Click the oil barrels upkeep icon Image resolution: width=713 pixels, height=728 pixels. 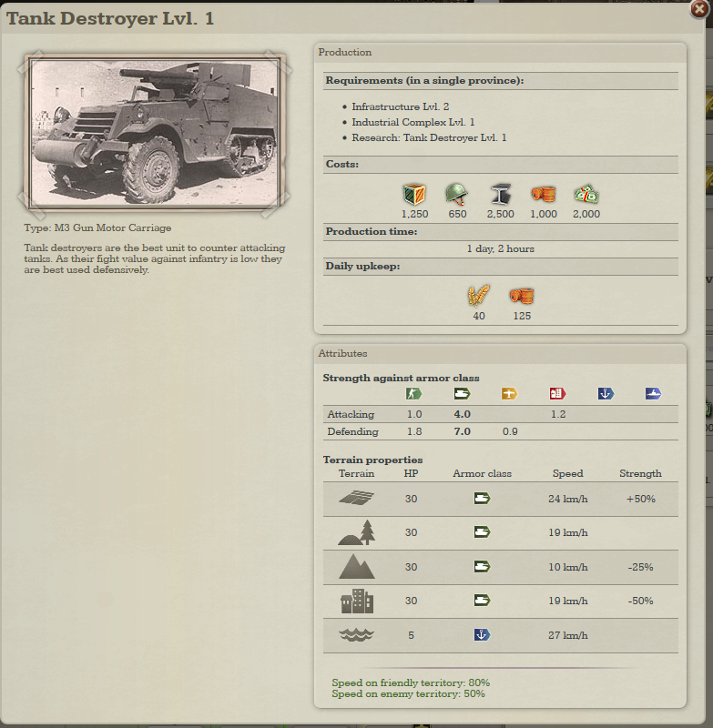click(522, 296)
